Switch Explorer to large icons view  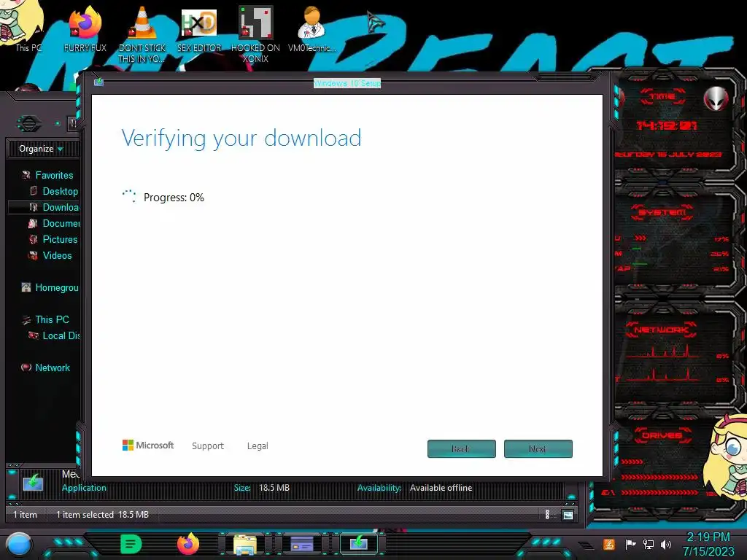coord(568,515)
